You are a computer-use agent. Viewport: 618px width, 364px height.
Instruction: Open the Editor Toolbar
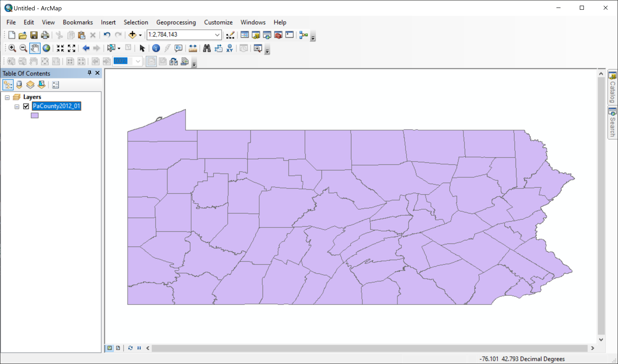[230, 35]
